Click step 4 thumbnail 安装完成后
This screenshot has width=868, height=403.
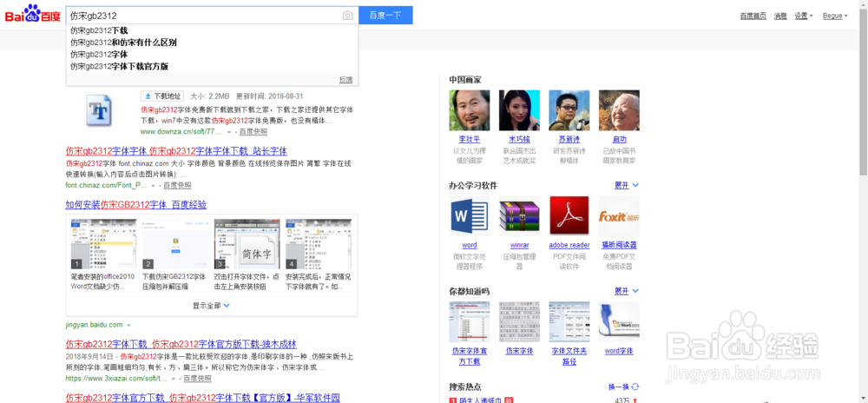[319, 244]
